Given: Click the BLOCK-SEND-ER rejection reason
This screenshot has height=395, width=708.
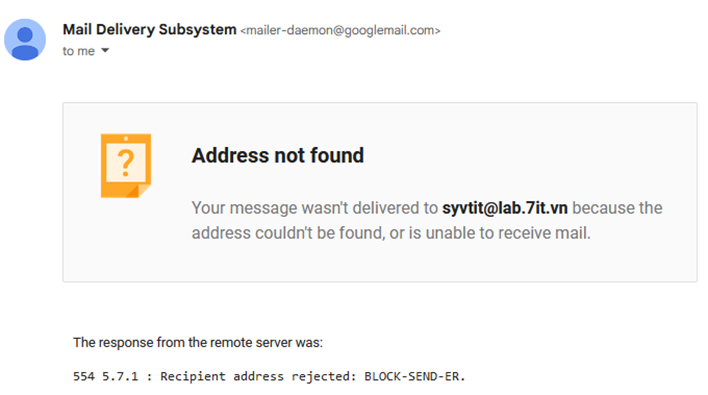Looking at the screenshot, I should pyautogui.click(x=415, y=376).
